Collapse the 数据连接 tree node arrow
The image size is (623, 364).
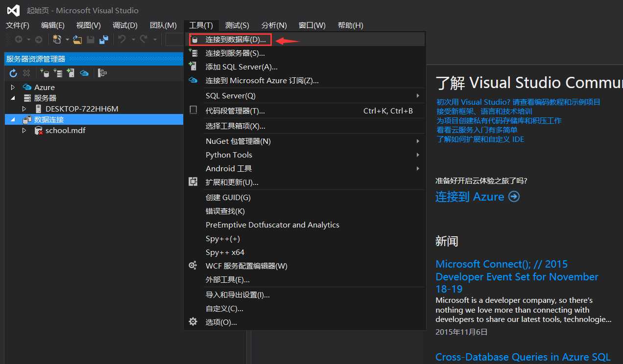(13, 119)
